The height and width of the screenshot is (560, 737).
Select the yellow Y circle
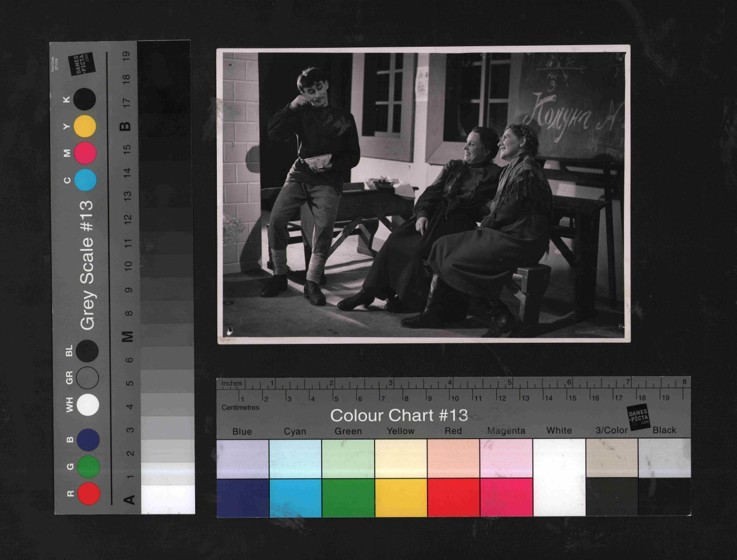click(x=85, y=126)
